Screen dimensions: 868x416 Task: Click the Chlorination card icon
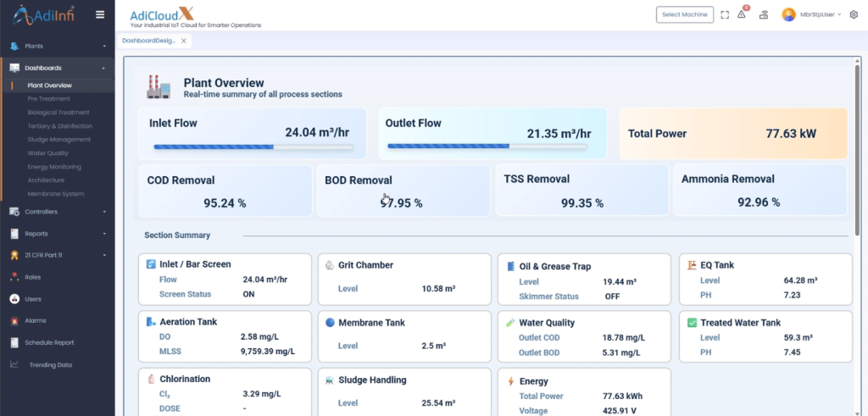(x=151, y=379)
